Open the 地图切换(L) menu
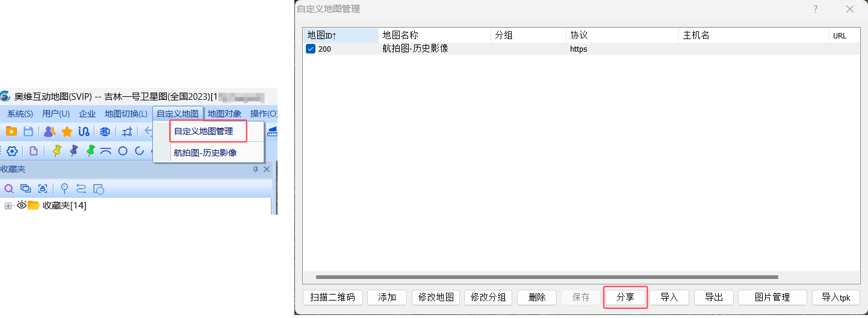868x318 pixels. pyautogui.click(x=126, y=114)
